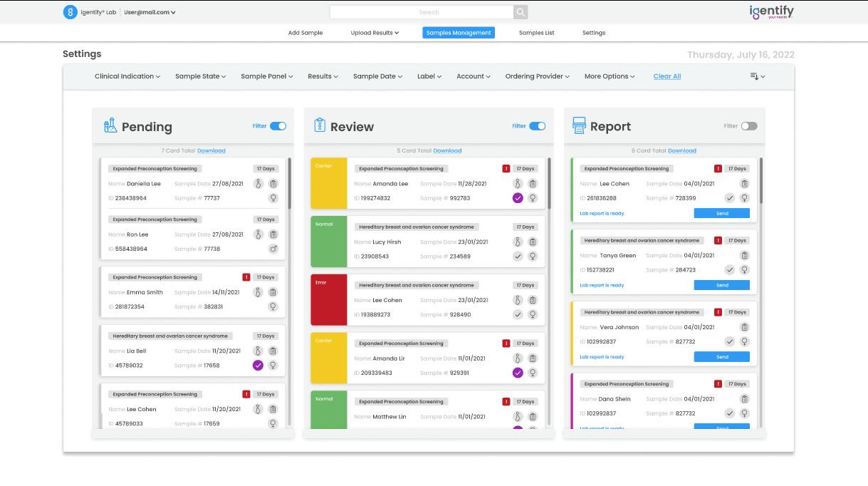Open the Upload Results menu
The width and height of the screenshot is (868, 486).
coord(375,33)
